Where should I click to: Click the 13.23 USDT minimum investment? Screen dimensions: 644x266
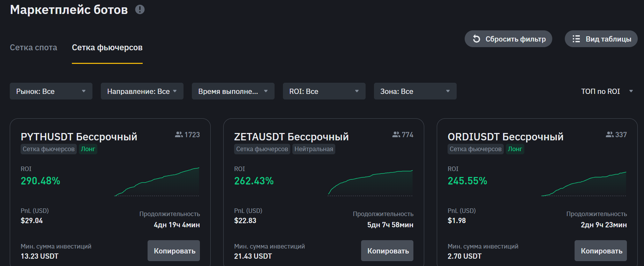[x=40, y=256]
